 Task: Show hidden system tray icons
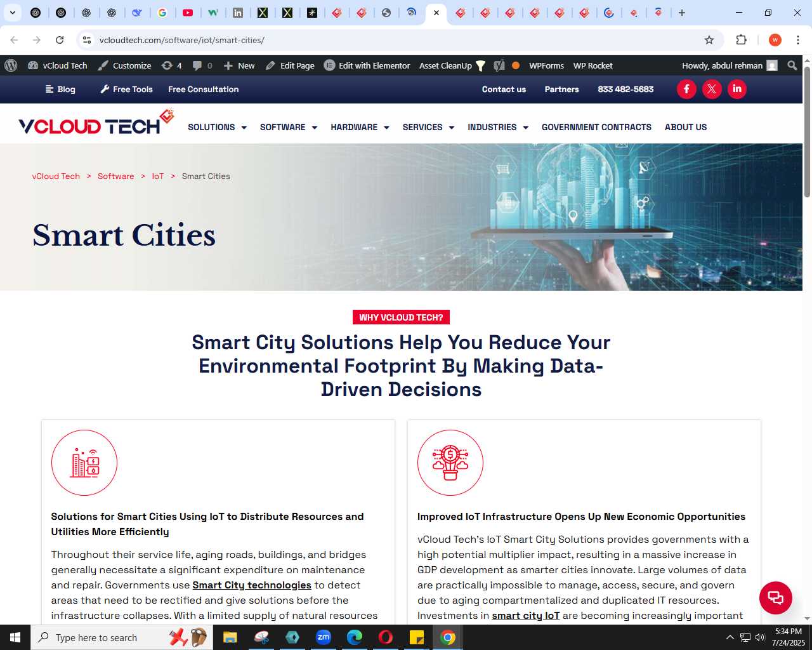[730, 637]
